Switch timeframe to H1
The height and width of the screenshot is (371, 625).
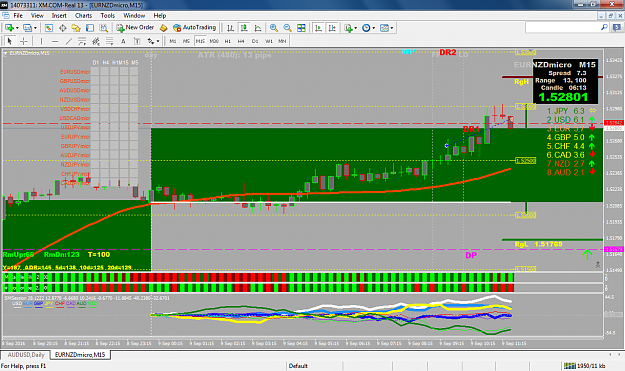228,41
